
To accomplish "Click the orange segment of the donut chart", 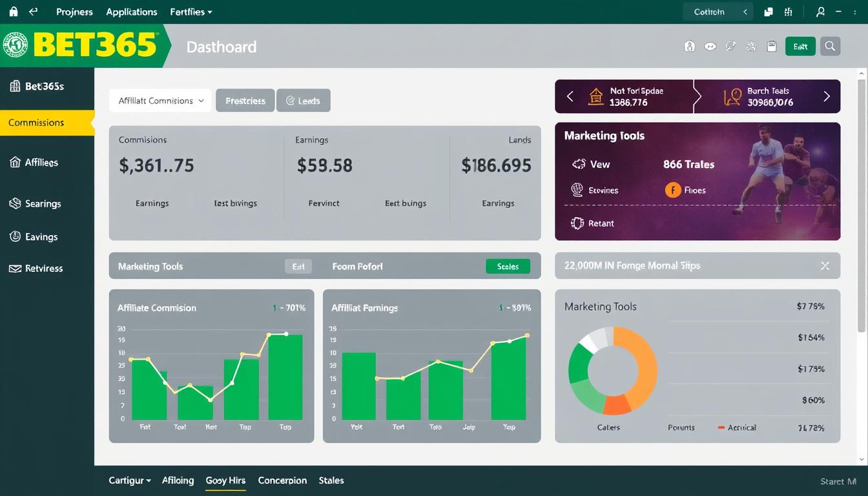I will (x=643, y=371).
